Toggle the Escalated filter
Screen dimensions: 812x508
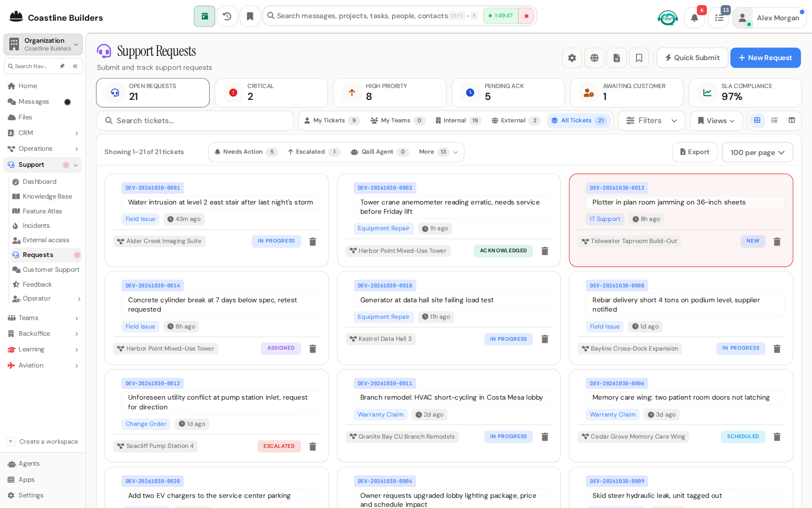click(x=313, y=152)
